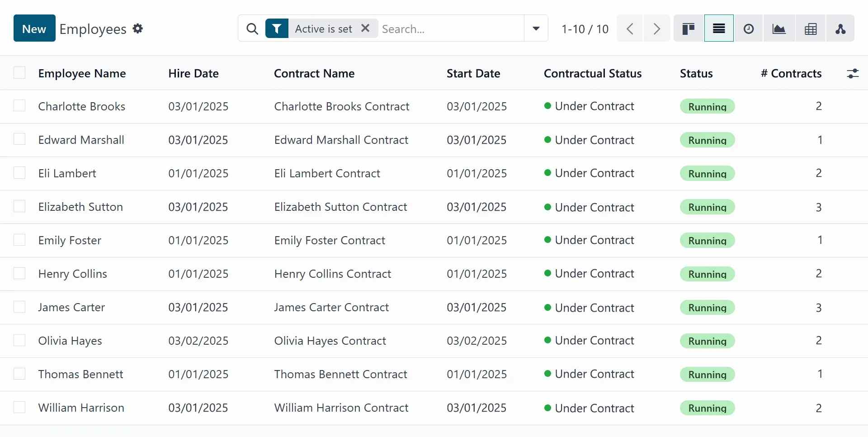The image size is (868, 437).
Task: Tick Charlotte Brooks row checkbox
Action: tap(19, 106)
